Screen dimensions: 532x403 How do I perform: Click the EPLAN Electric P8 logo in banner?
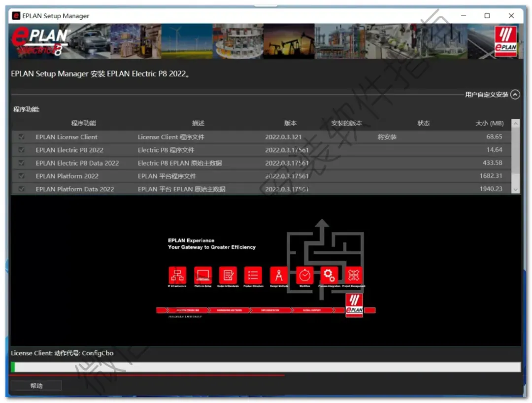40,41
